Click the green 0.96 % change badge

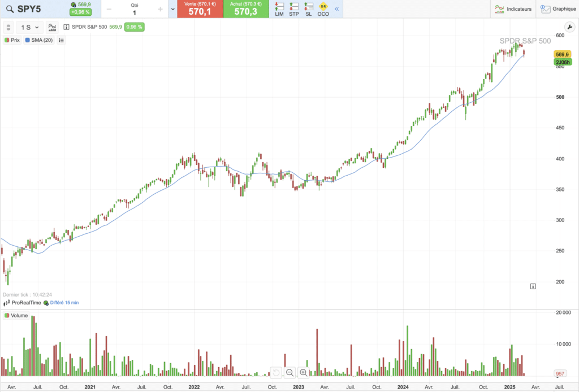[x=134, y=27]
